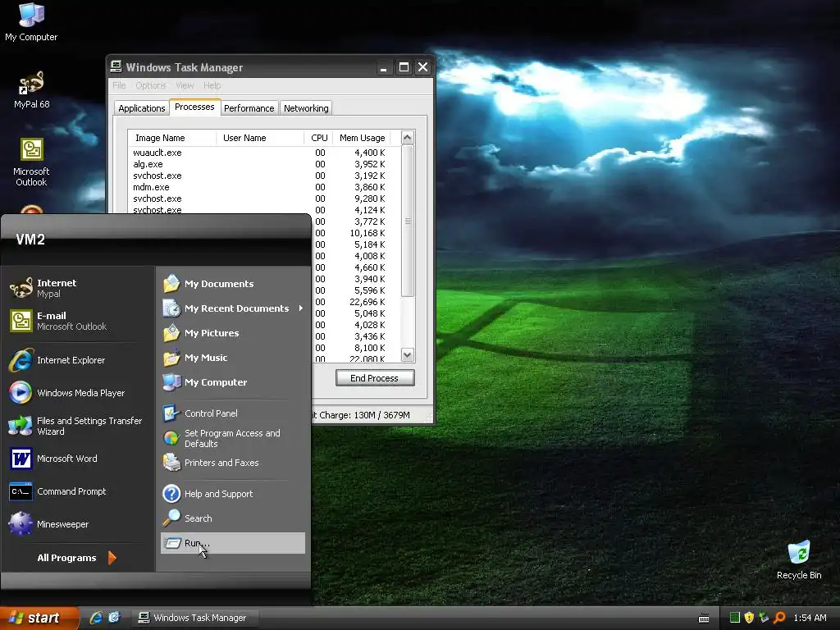This screenshot has height=630, width=840.
Task: Sort by CPU column header
Action: 319,138
